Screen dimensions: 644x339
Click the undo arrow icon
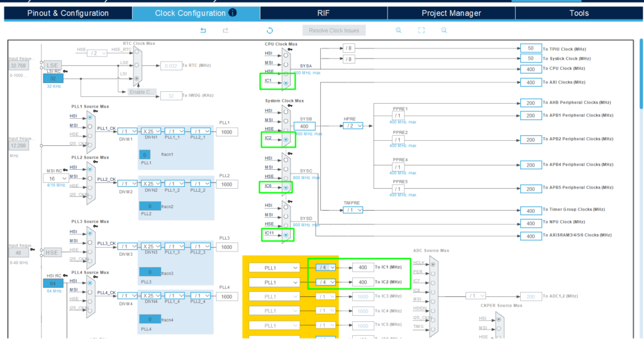(x=203, y=30)
